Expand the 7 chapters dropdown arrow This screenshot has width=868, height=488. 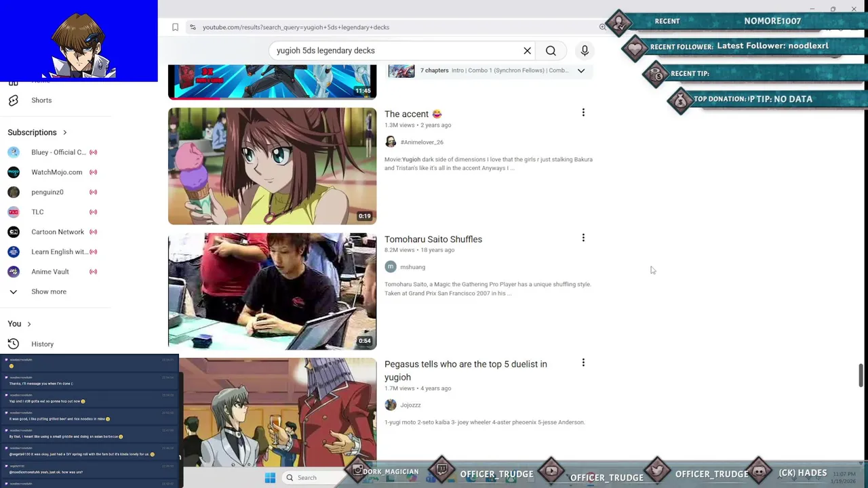(x=581, y=70)
